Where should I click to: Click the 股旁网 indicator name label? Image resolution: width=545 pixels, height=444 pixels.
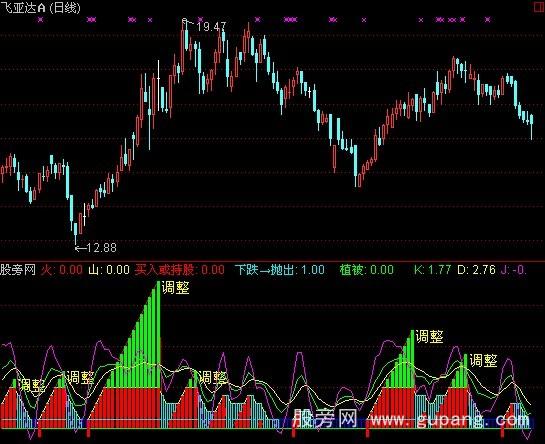pyautogui.click(x=18, y=269)
